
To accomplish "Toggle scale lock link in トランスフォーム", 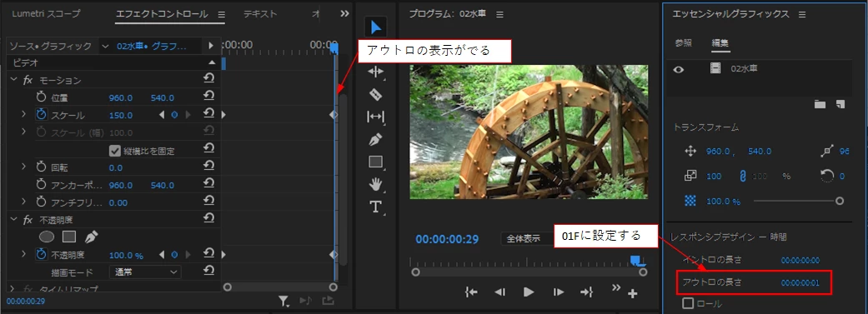I will tap(743, 176).
